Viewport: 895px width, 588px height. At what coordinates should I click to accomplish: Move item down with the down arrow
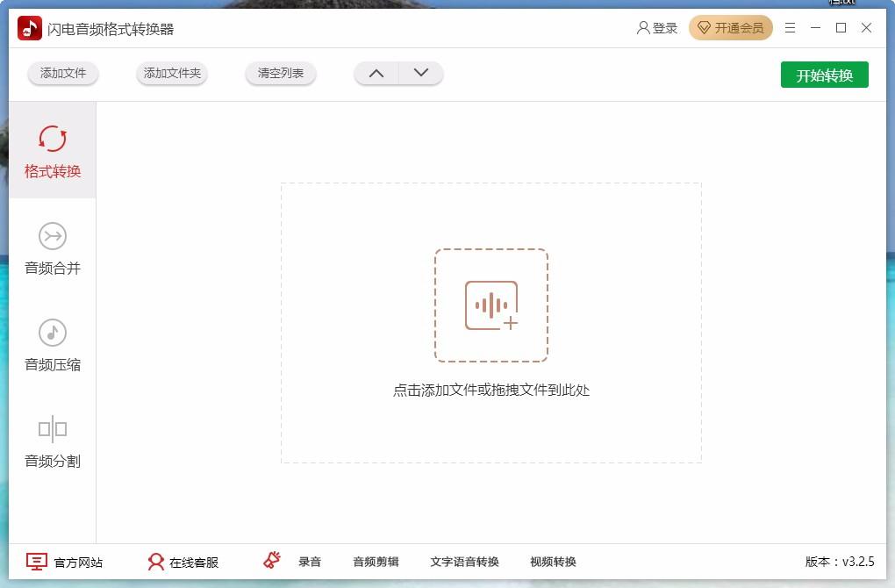click(x=420, y=73)
